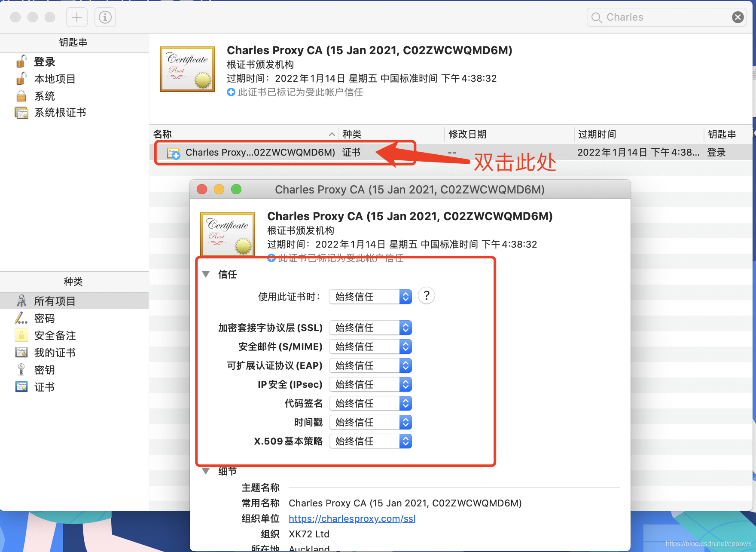Open the 代码签名 dropdown
This screenshot has width=756, height=552.
point(370,403)
